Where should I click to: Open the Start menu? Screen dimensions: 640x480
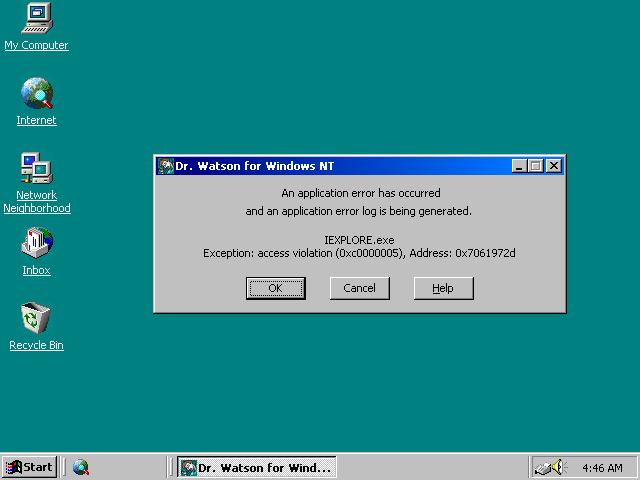coord(29,467)
